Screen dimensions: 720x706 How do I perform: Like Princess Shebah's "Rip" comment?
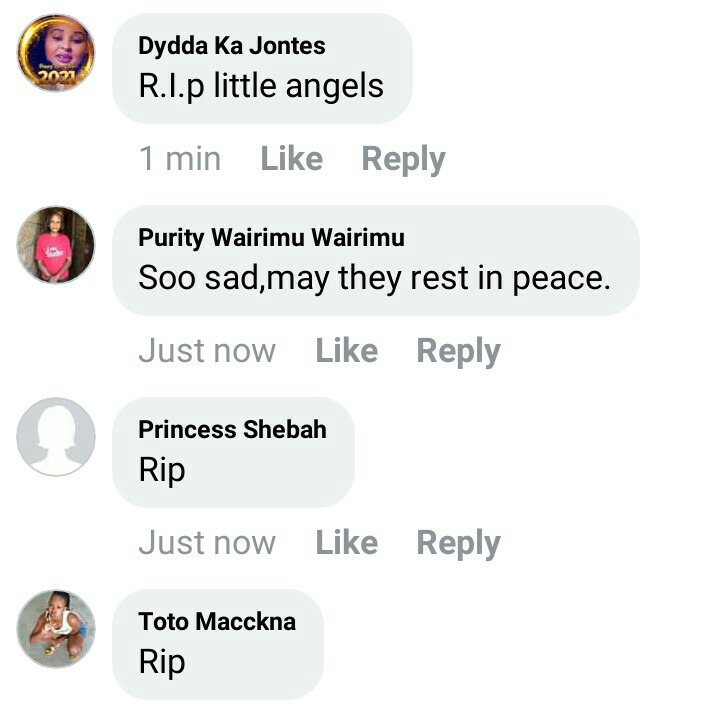tap(347, 543)
